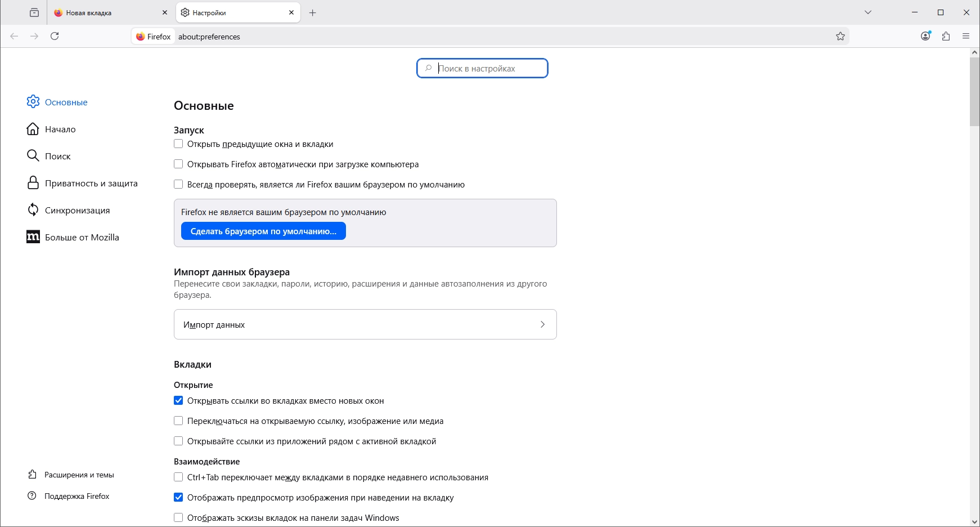Uncheck 'Открывать ссылки во вкладках вместо новых окон'
The height and width of the screenshot is (527, 980).
click(x=178, y=401)
